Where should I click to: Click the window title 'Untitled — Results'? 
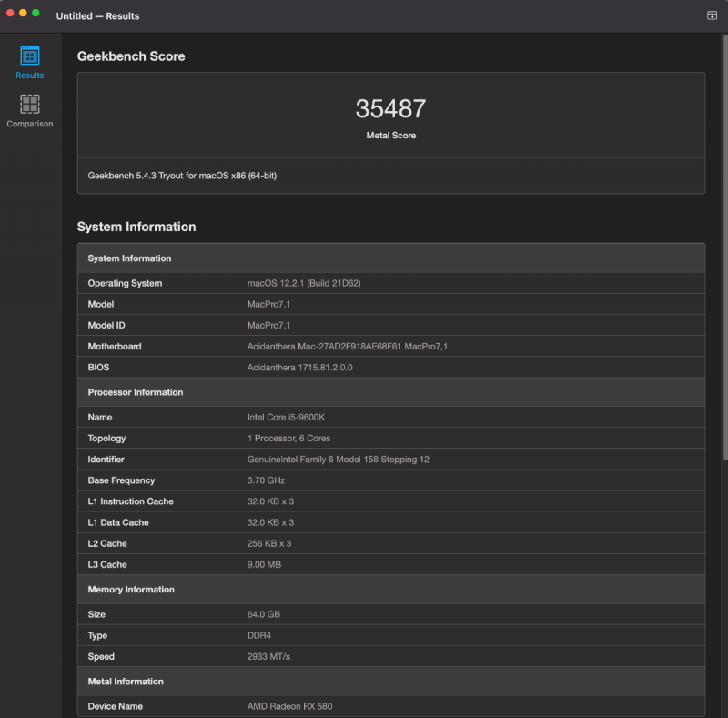click(x=97, y=16)
